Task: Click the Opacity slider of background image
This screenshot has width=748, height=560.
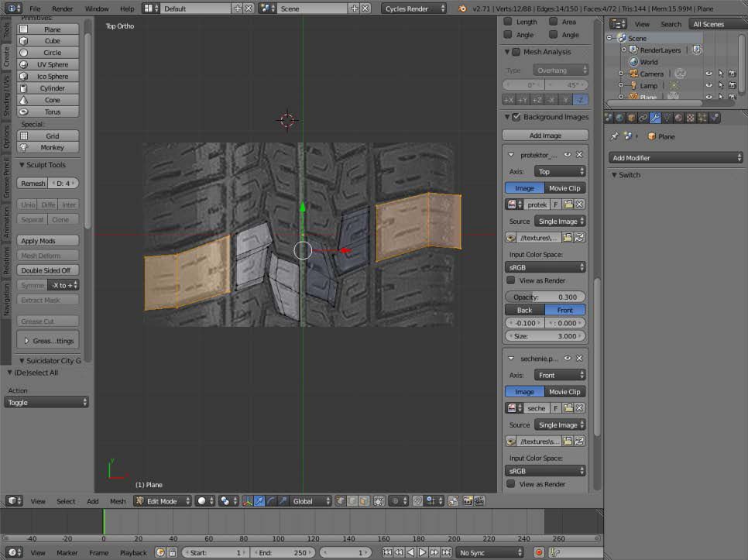Action: pos(545,297)
